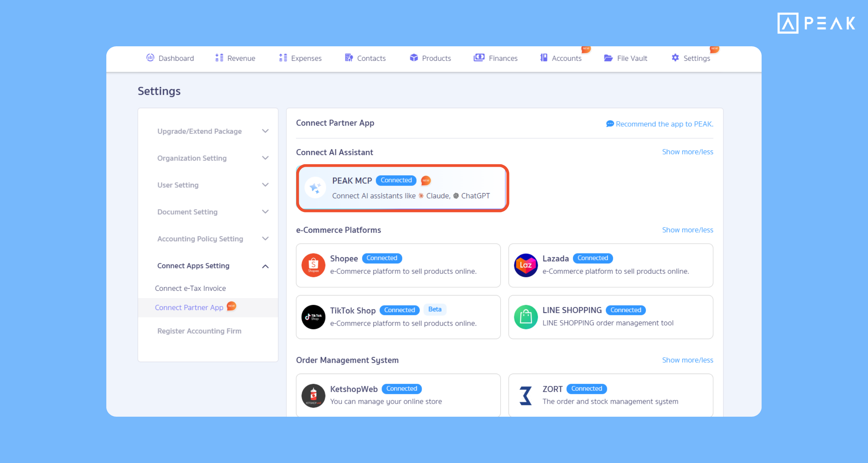Viewport: 868px width, 463px height.
Task: Click the Lazada Connected badge
Action: tap(593, 258)
